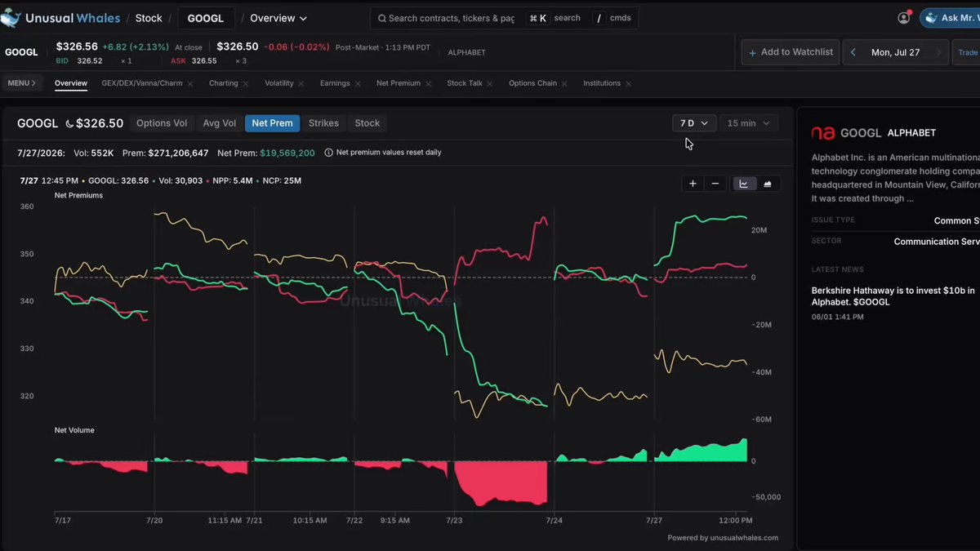Image resolution: width=980 pixels, height=551 pixels.
Task: Open the user profile icon
Action: point(904,17)
